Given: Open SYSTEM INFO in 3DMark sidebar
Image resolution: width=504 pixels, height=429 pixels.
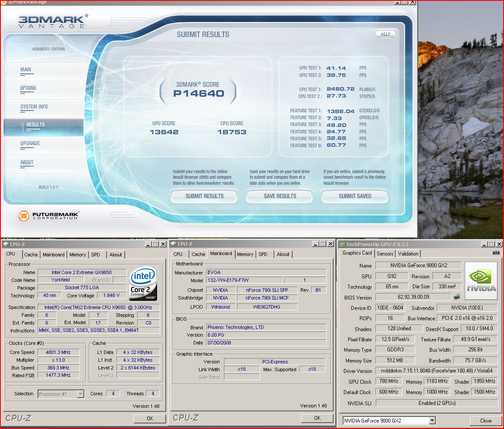Looking at the screenshot, I should coord(34,107).
